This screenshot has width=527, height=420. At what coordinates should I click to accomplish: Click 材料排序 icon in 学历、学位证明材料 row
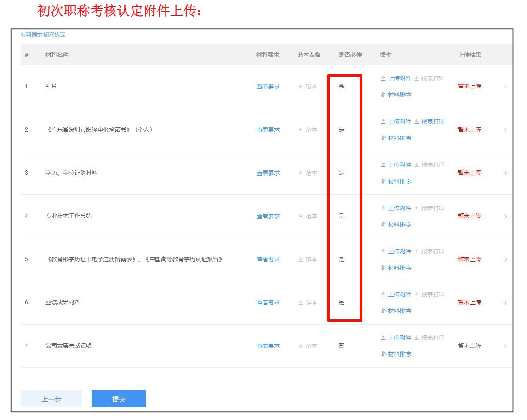pos(383,182)
